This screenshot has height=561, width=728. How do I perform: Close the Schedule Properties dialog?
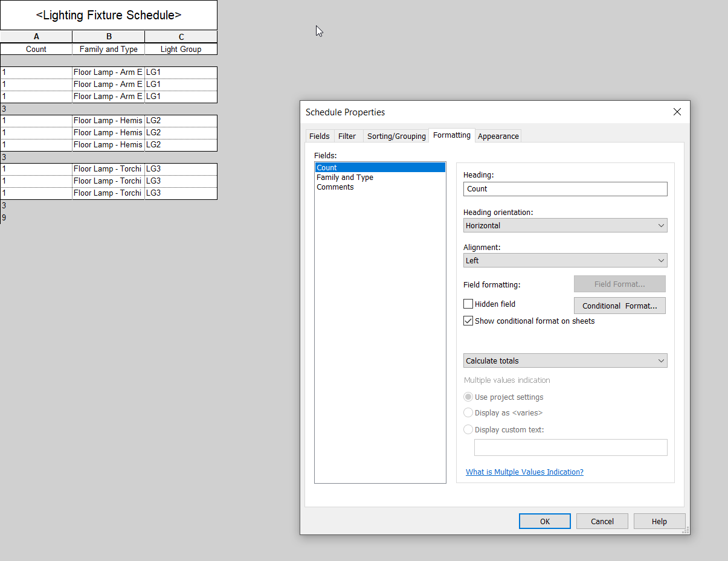coord(677,112)
